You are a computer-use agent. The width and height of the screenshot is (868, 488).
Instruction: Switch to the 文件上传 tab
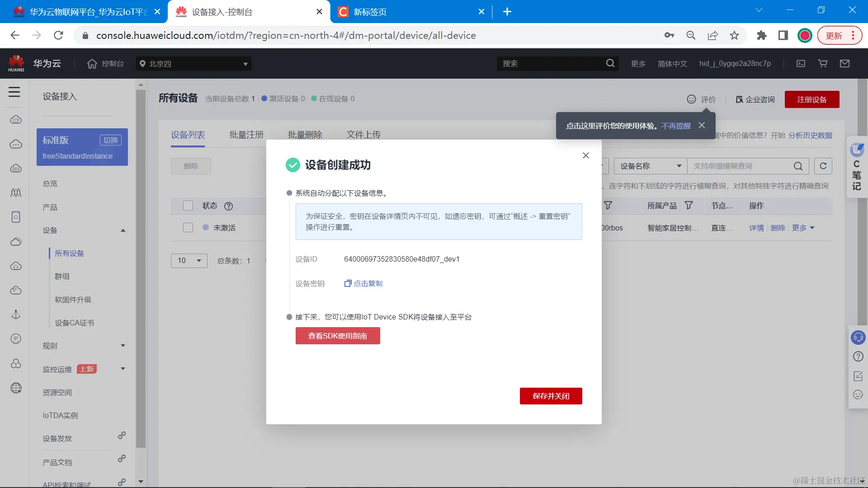click(363, 135)
